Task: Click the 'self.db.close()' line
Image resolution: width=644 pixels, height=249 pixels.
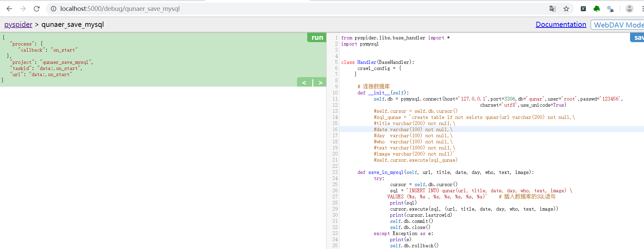Action: point(410,227)
